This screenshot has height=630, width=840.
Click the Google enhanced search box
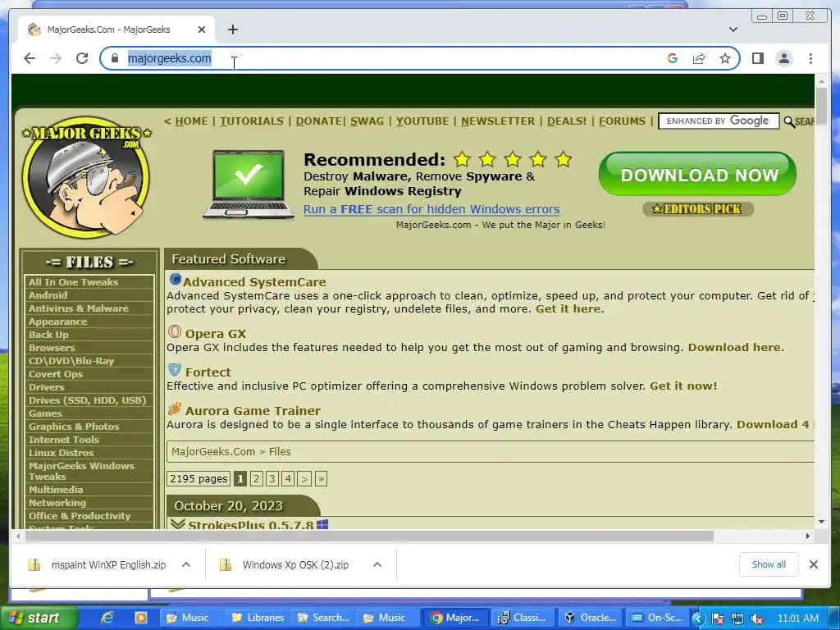pos(719,121)
